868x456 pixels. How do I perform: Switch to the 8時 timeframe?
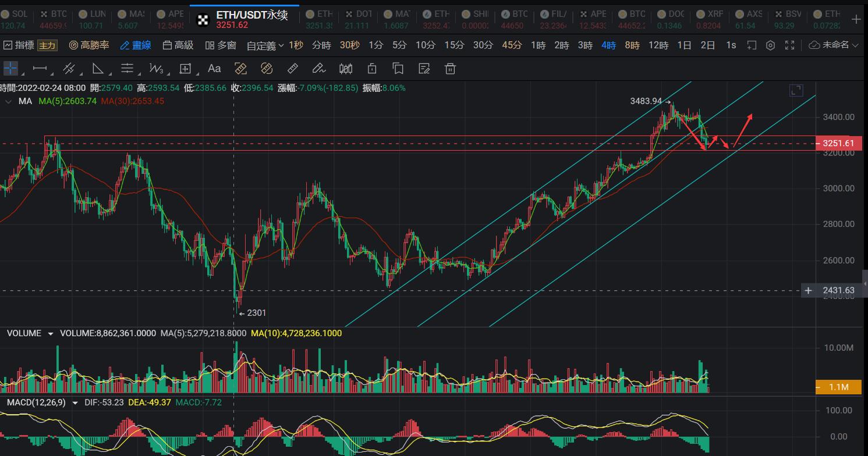[632, 45]
